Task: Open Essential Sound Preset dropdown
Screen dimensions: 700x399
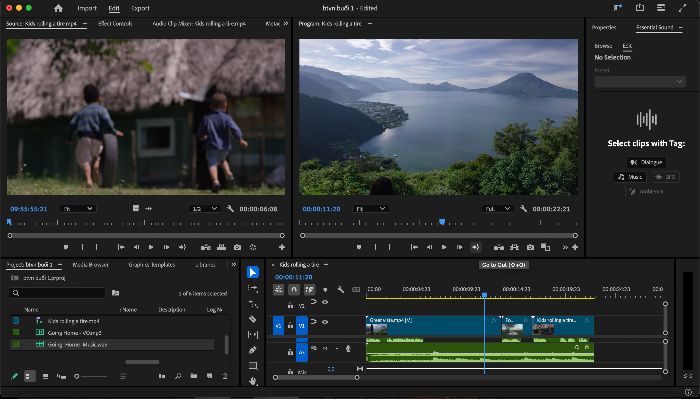Action: 640,82
